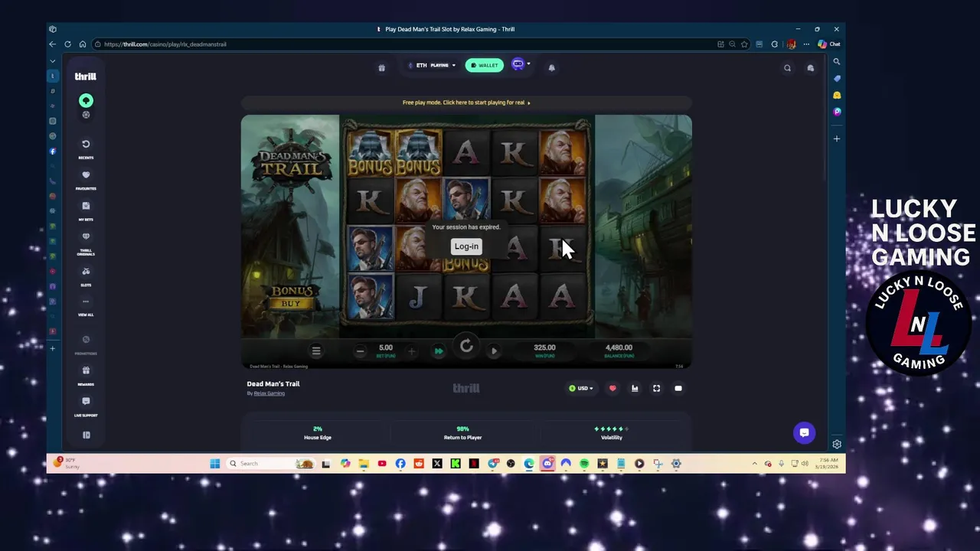Open the chat bubble icon in site header
Image resolution: width=980 pixels, height=551 pixels.
pos(811,68)
